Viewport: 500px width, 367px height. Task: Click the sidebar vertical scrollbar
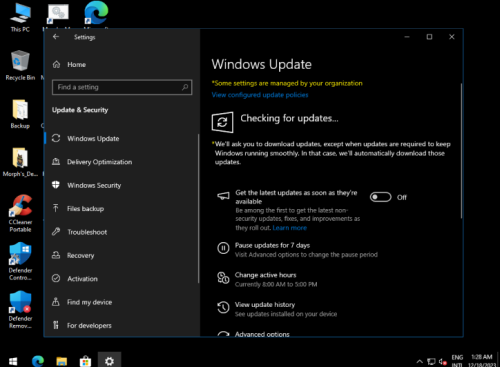[198, 209]
